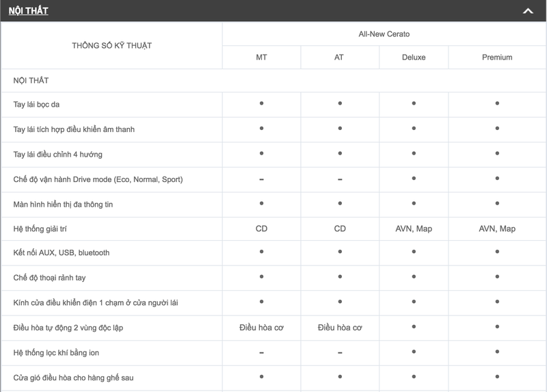
Task: Click Hệ thống giải trí row label
Action: click(42, 228)
